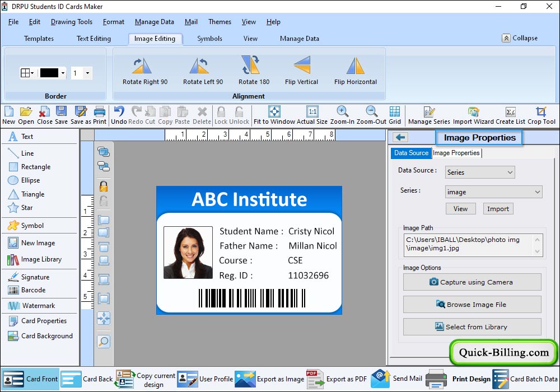Image resolution: width=560 pixels, height=392 pixels.
Task: Zoom-Out of the card design
Action: point(371,115)
